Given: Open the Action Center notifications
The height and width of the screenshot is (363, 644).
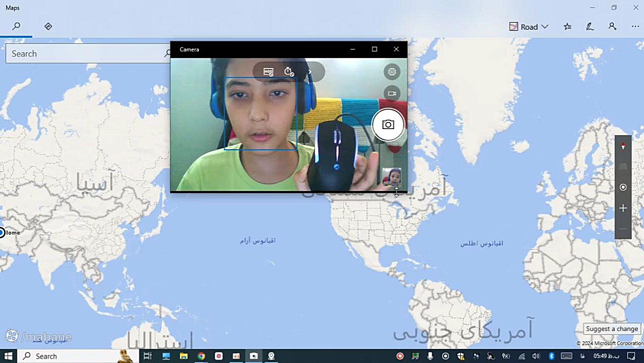Looking at the screenshot, I should [x=631, y=356].
